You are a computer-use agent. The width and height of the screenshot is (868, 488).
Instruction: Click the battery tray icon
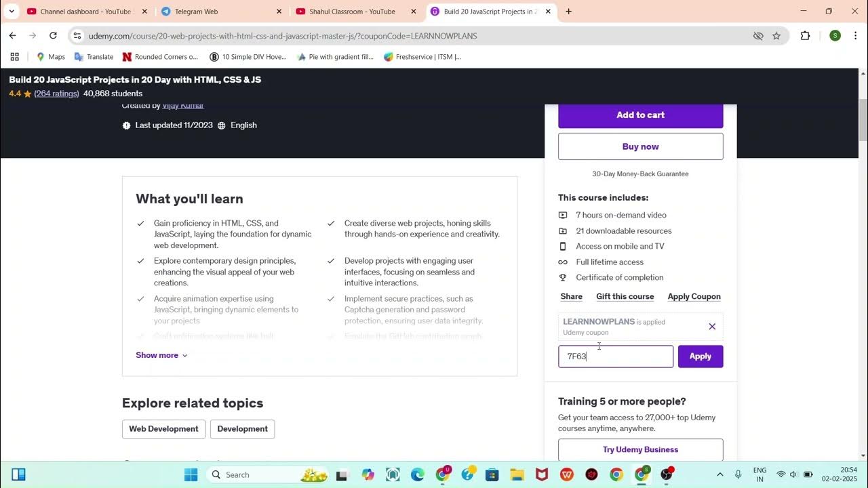(x=807, y=474)
